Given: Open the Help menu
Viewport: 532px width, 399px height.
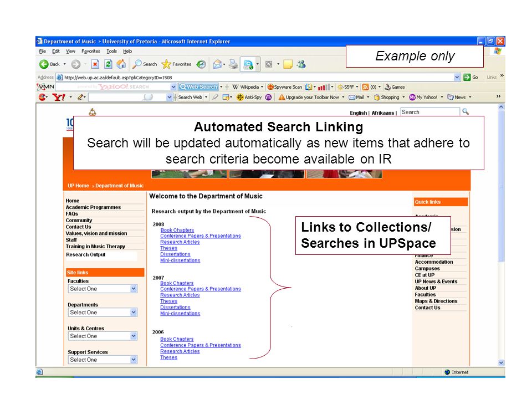Looking at the screenshot, I should coord(127,51).
